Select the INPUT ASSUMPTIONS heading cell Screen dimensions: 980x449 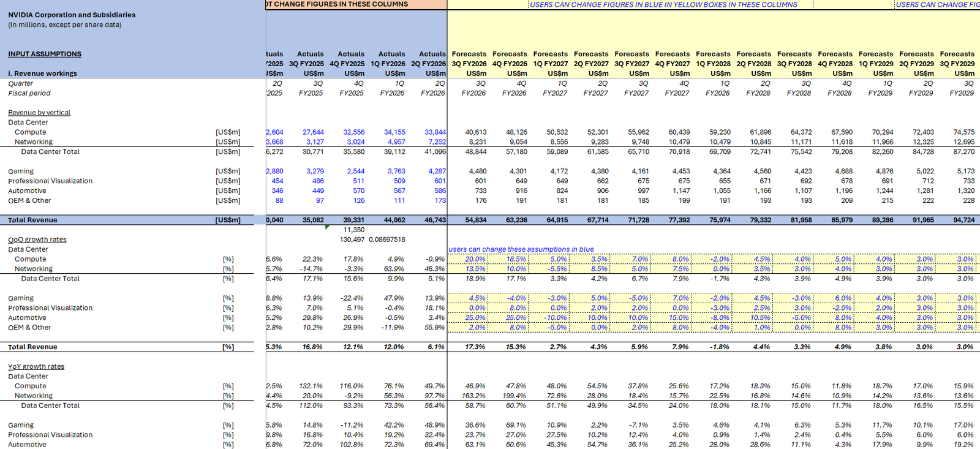pyautogui.click(x=45, y=54)
